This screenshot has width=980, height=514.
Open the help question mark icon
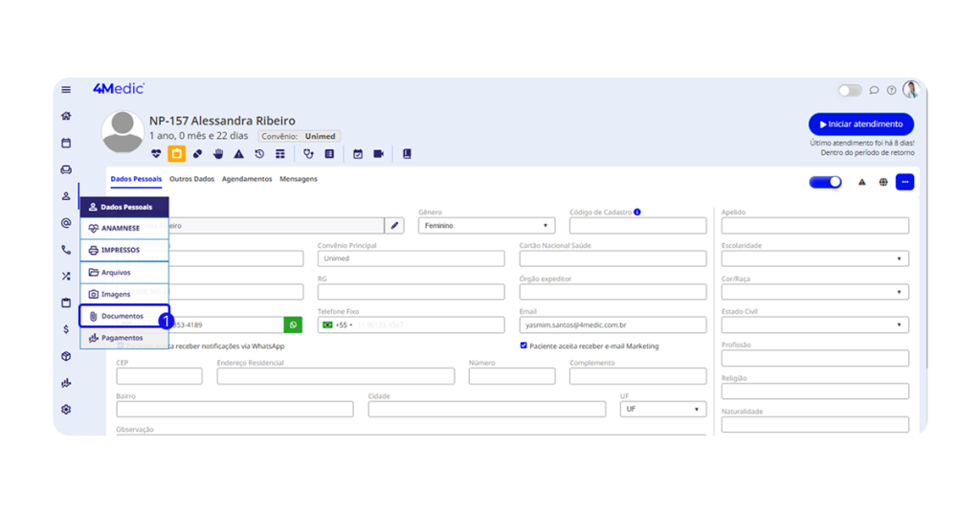[x=891, y=91]
